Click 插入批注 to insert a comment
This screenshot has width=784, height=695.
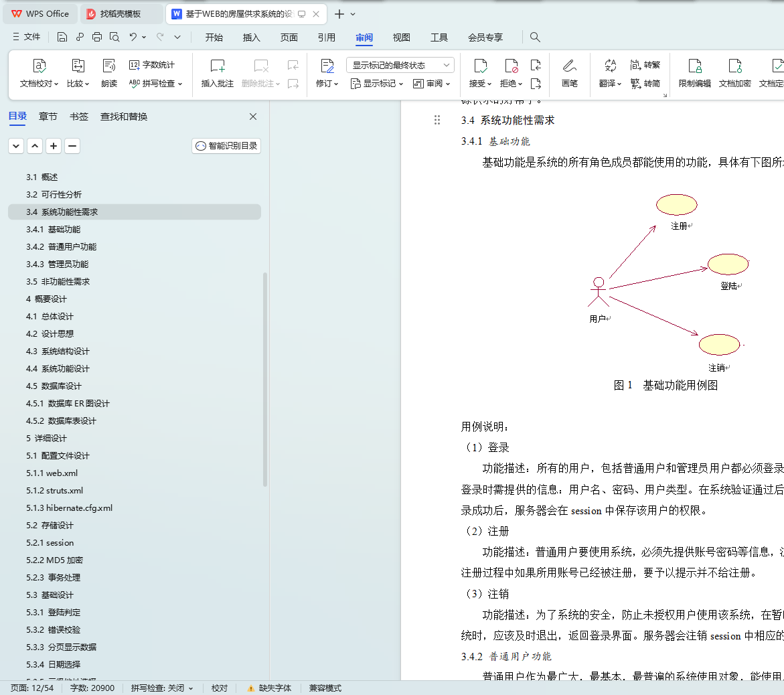tap(218, 73)
